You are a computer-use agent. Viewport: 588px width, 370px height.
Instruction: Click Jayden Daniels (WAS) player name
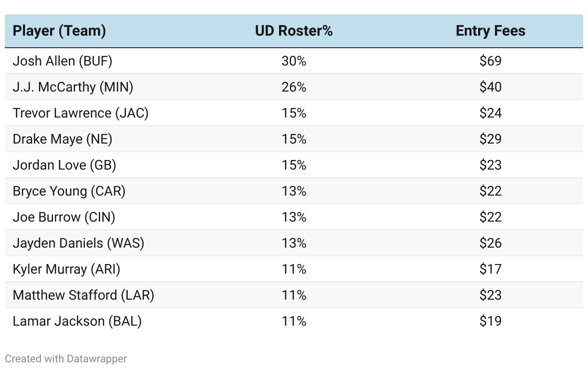coord(78,243)
